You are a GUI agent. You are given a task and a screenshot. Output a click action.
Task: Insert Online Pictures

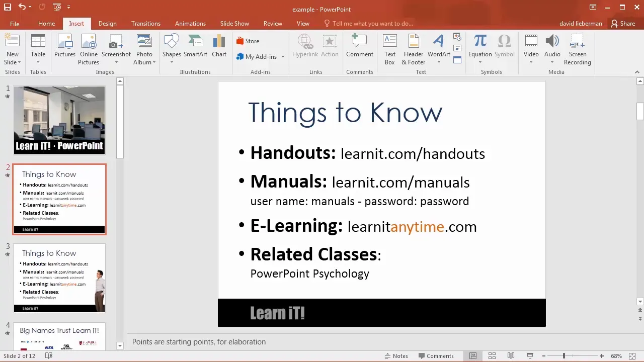tap(89, 49)
